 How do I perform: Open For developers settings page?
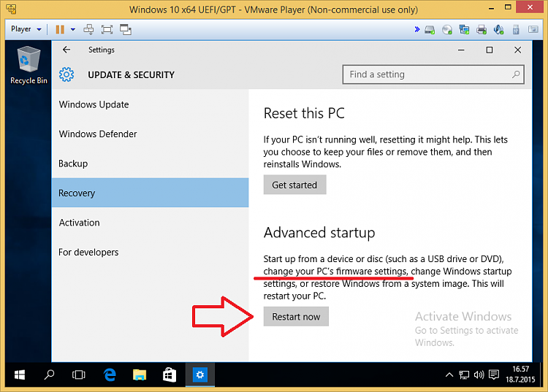[150, 252]
